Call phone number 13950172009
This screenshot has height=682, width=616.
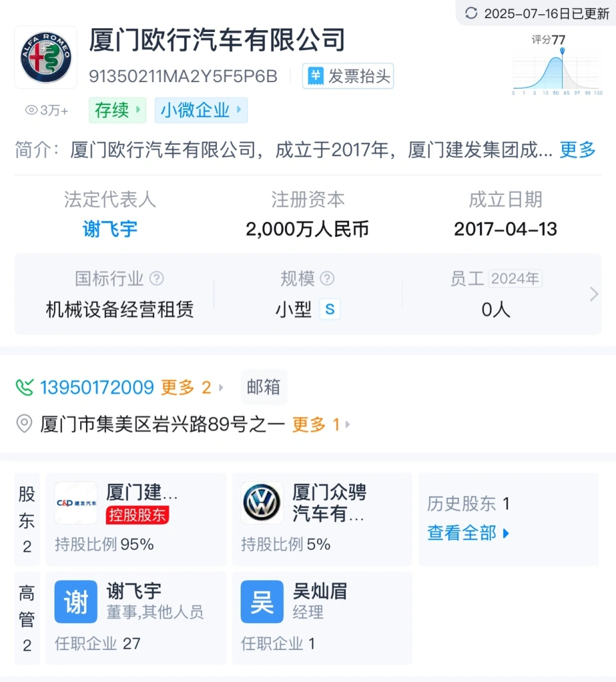point(97,387)
